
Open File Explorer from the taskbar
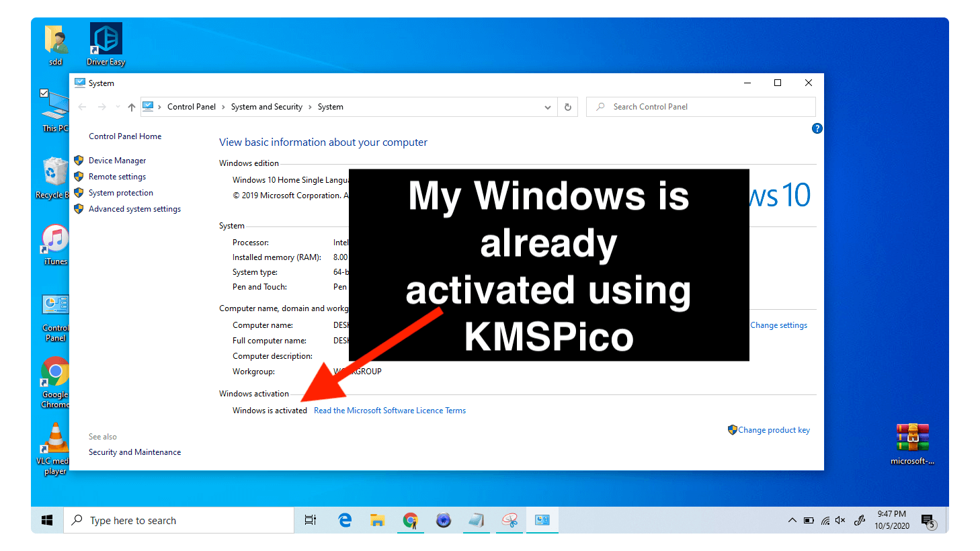(x=378, y=520)
